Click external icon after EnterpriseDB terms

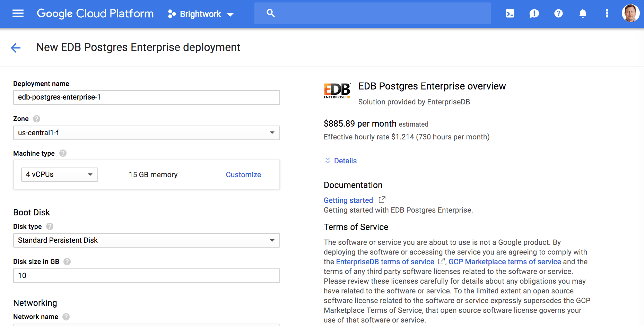tap(441, 261)
